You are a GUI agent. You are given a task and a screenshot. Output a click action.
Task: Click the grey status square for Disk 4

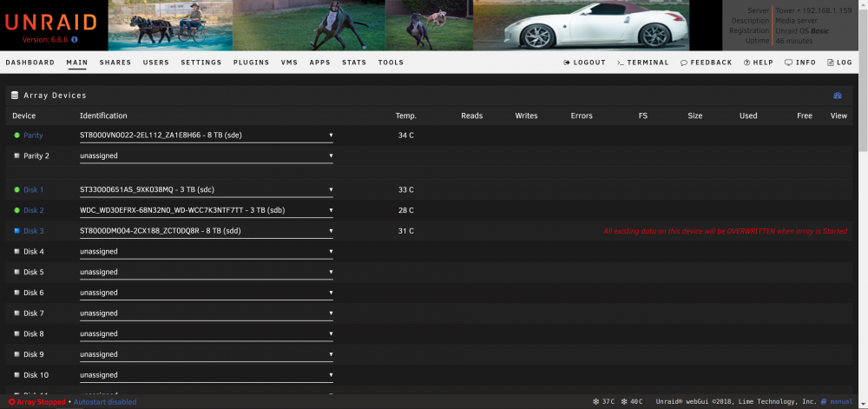[x=16, y=251]
